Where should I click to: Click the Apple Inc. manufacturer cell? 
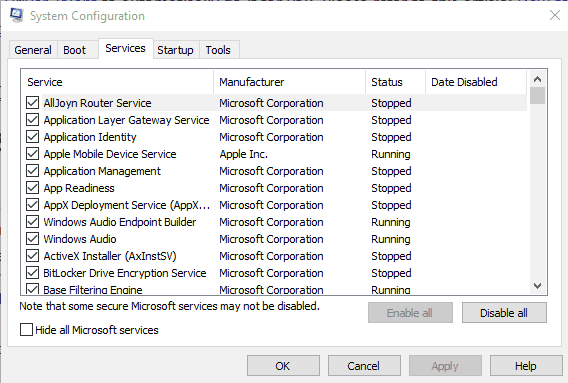(243, 154)
